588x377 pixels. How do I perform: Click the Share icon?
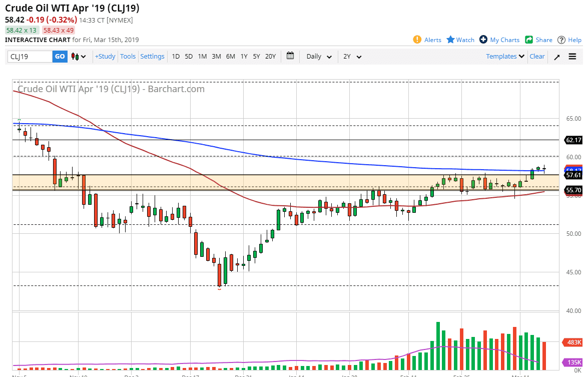pyautogui.click(x=528, y=40)
